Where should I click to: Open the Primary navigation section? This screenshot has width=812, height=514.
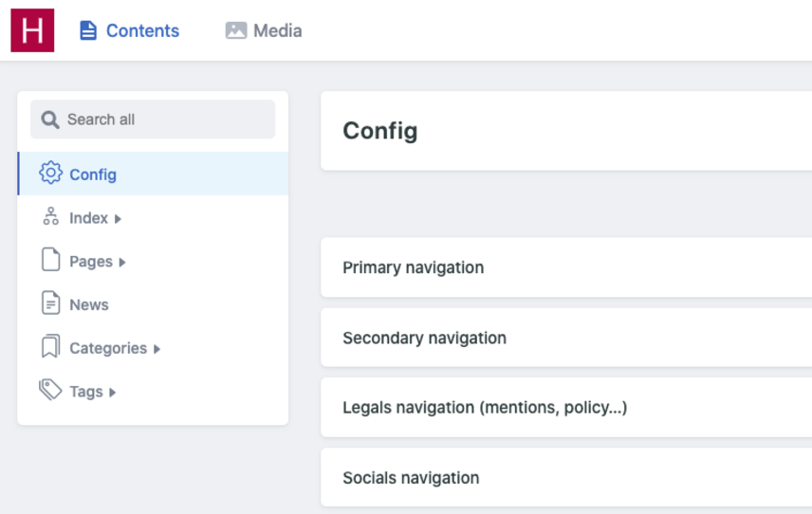point(414,267)
